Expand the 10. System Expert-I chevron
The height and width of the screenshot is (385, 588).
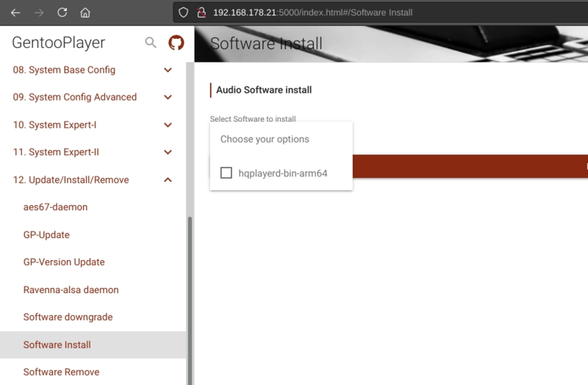pos(168,126)
